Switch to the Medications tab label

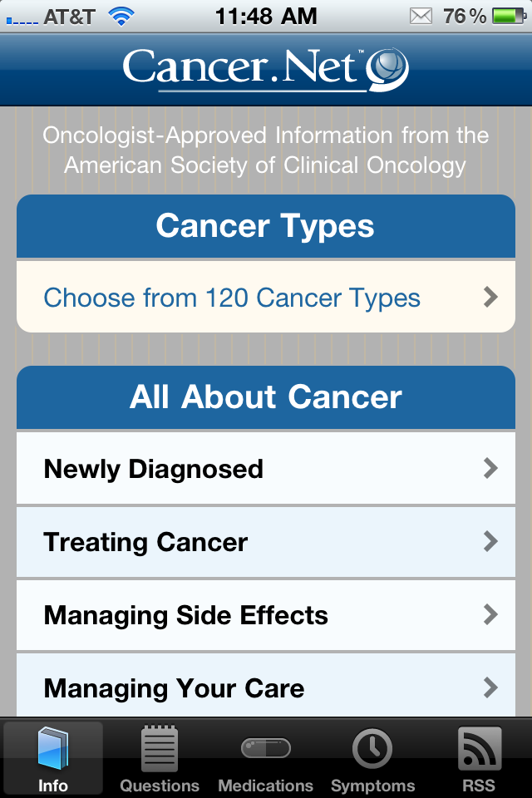(x=265, y=786)
